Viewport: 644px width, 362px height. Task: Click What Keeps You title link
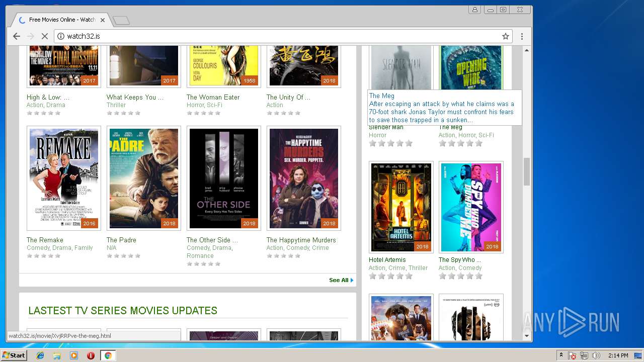tap(135, 97)
